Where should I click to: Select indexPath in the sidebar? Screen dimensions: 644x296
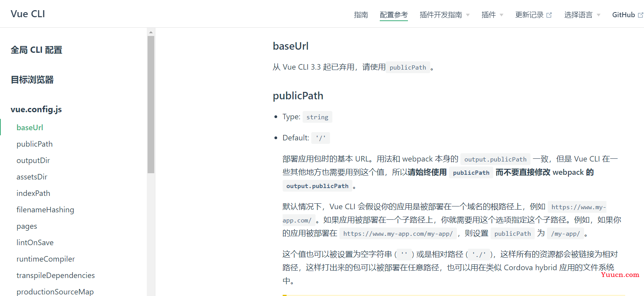(33, 193)
